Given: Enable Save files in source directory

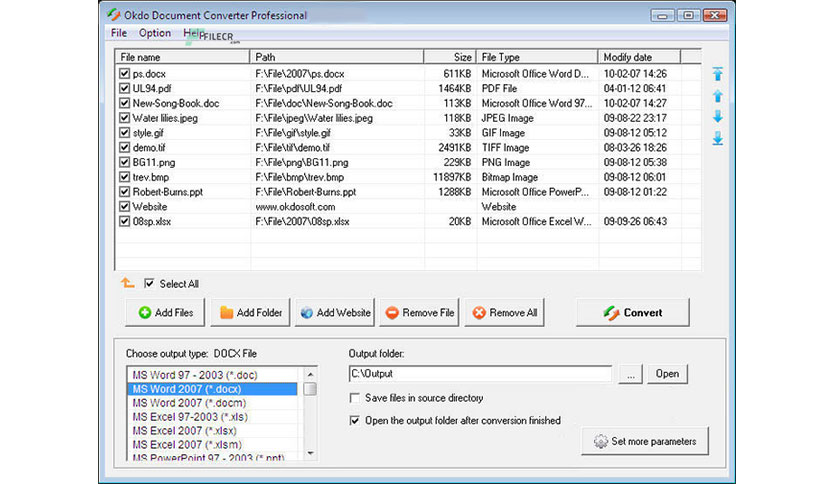Looking at the screenshot, I should [354, 398].
